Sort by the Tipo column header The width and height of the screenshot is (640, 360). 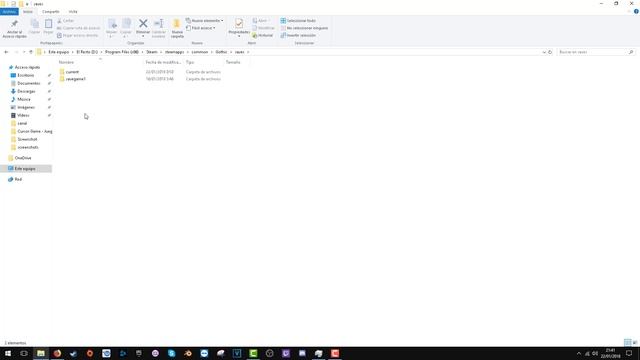click(x=190, y=62)
